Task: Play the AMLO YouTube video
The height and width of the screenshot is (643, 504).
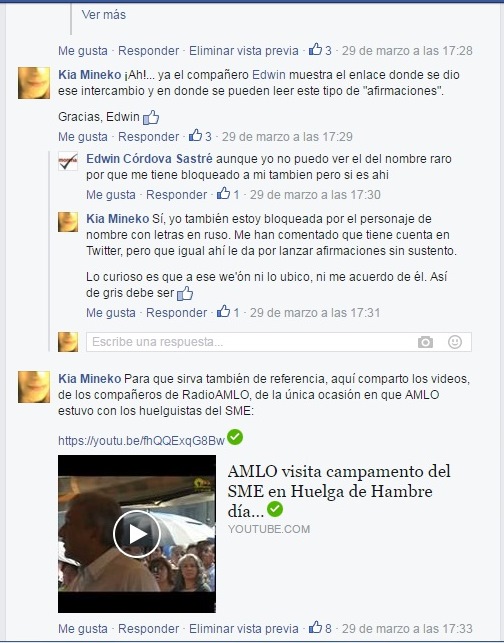Action: coord(137,534)
